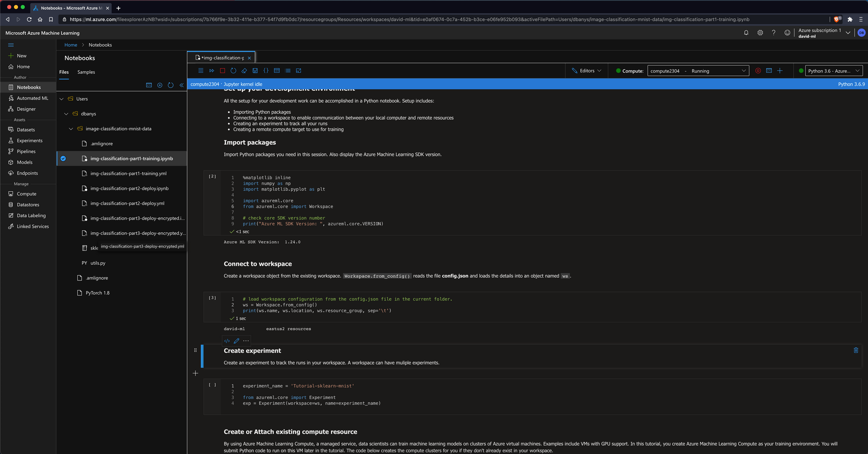Edit the markdown cell with pencil icon
The image size is (868, 454).
(237, 341)
